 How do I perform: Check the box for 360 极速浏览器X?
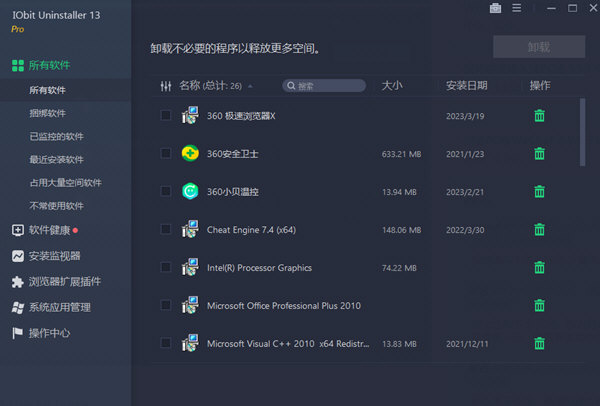point(166,115)
